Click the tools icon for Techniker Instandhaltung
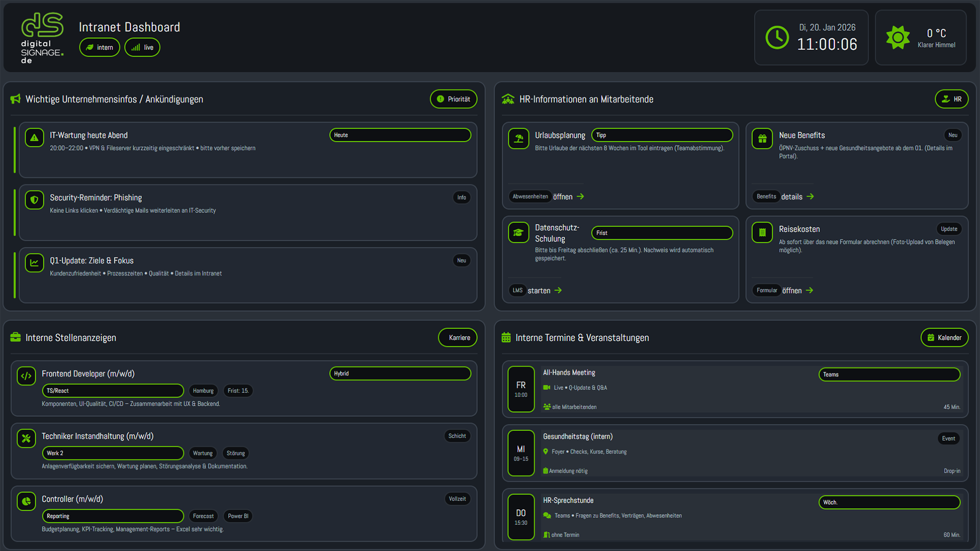 coord(26,438)
